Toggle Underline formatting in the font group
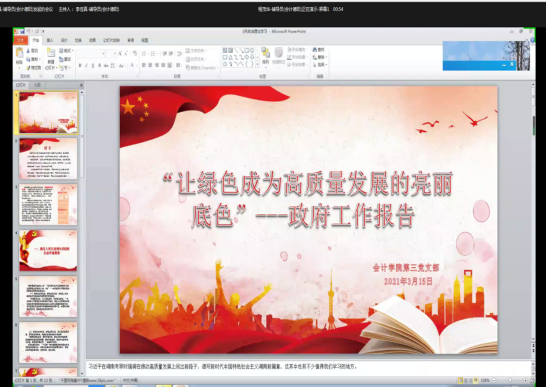The image size is (547, 388). [93, 66]
